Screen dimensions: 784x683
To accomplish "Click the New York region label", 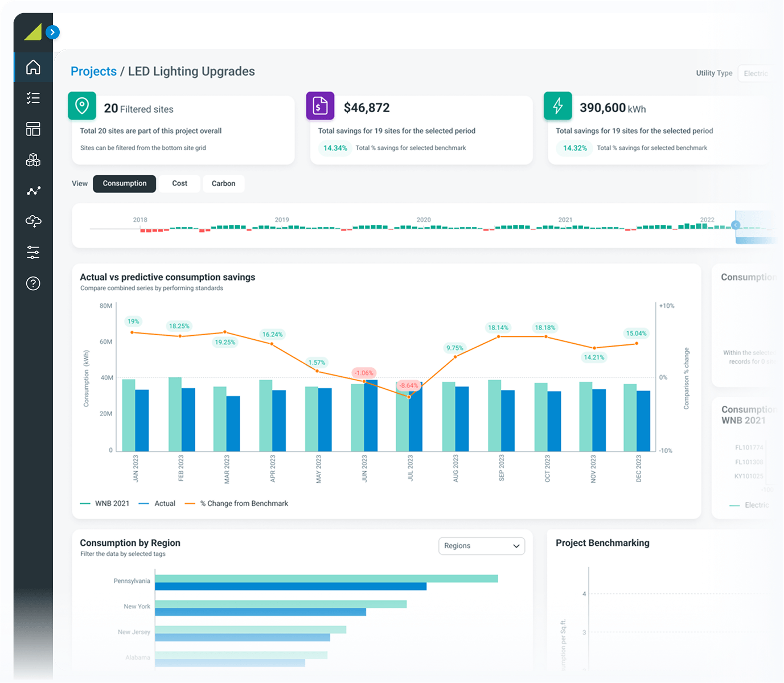I will (x=137, y=607).
